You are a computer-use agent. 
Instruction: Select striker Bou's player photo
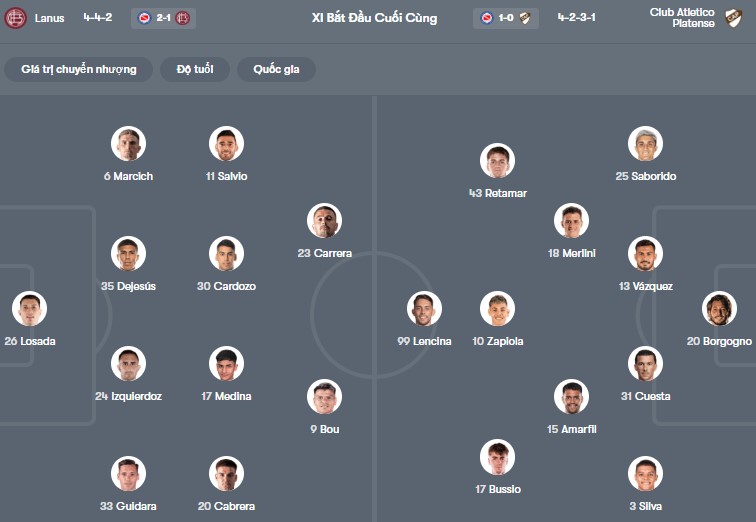[324, 397]
